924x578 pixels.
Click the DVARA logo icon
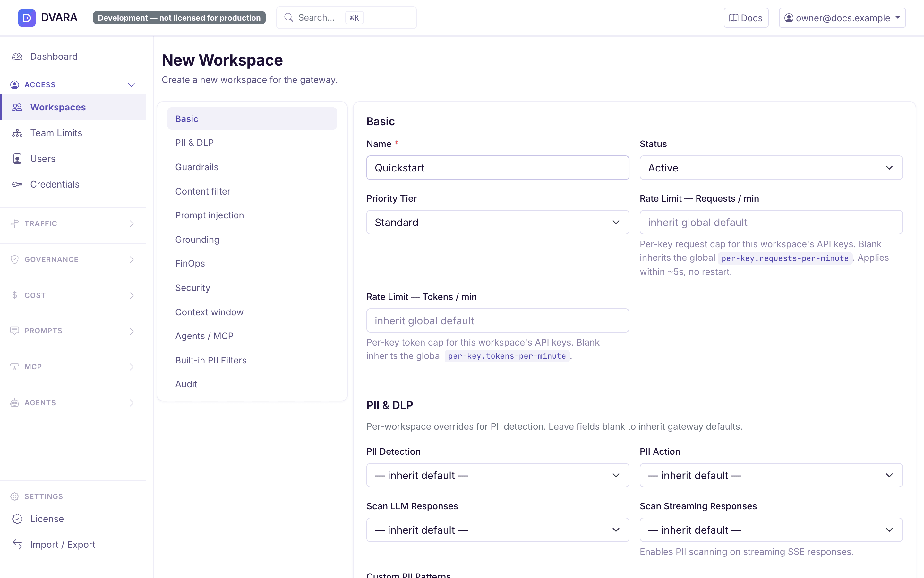(27, 18)
